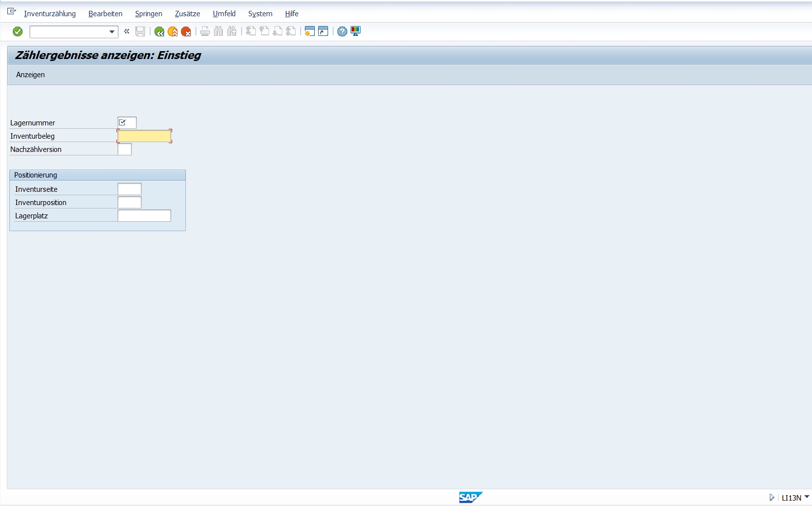The width and height of the screenshot is (812, 506).
Task: Click the Create New Session icon
Action: [309, 31]
